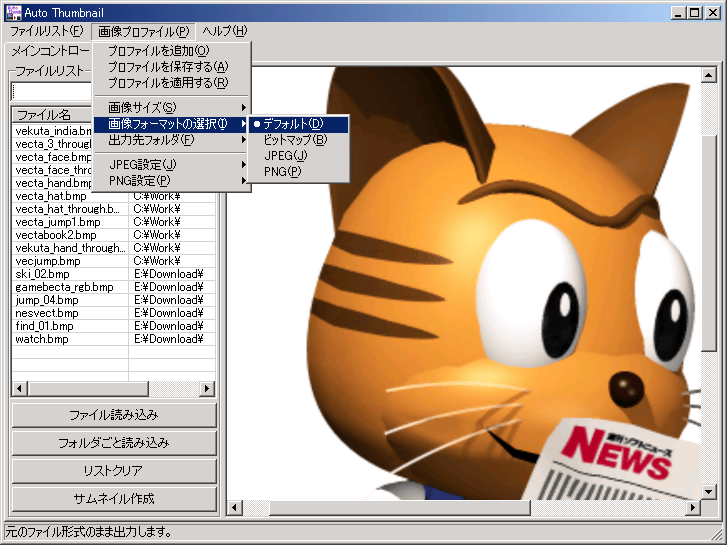The image size is (727, 545).
Task: Click the ファイル読み込み button
Action: (114, 415)
